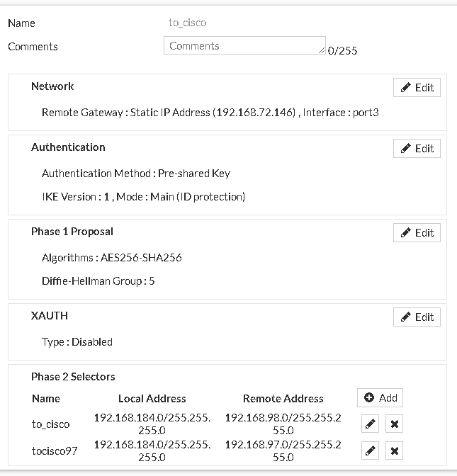Delete the to_cisco Phase 2 selector
The width and height of the screenshot is (457, 476).
[395, 424]
